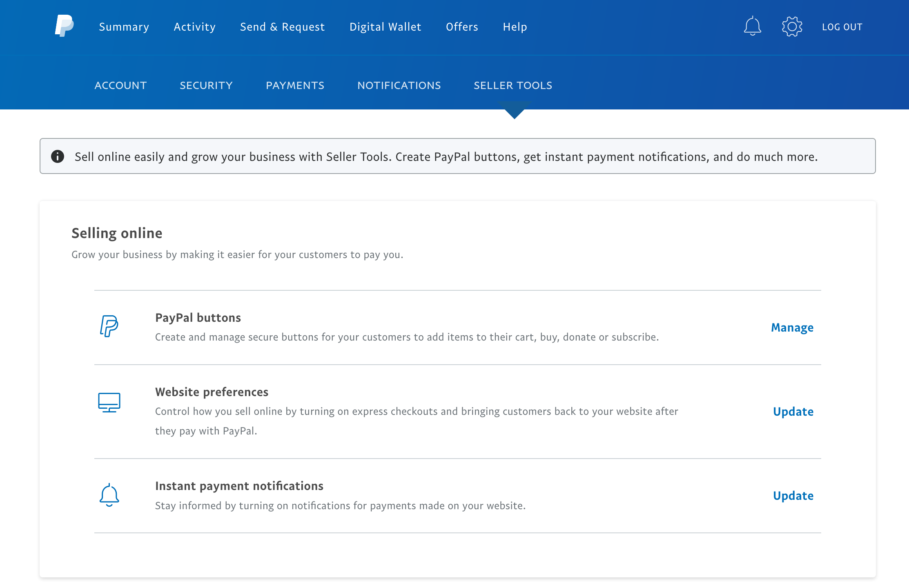Screen dimensions: 909x588
Task: Click the PayPal buttons row icon
Action: [x=109, y=326]
